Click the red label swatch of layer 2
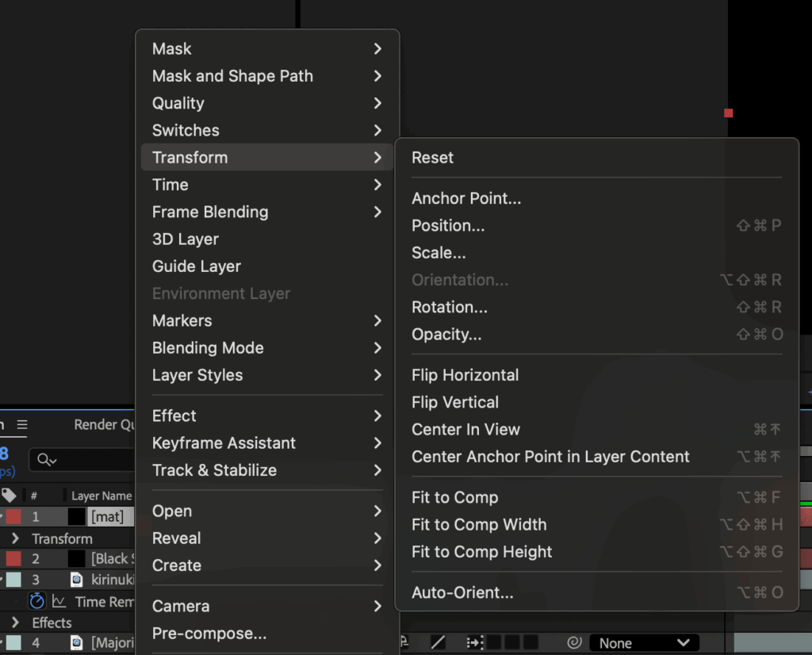The image size is (812, 655). point(13,558)
